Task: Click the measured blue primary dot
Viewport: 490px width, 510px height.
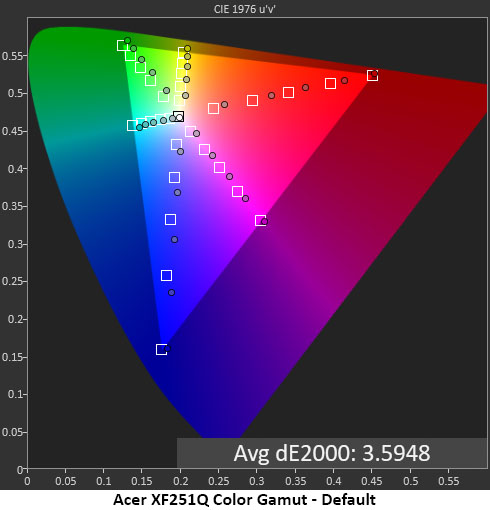Action: (x=167, y=348)
